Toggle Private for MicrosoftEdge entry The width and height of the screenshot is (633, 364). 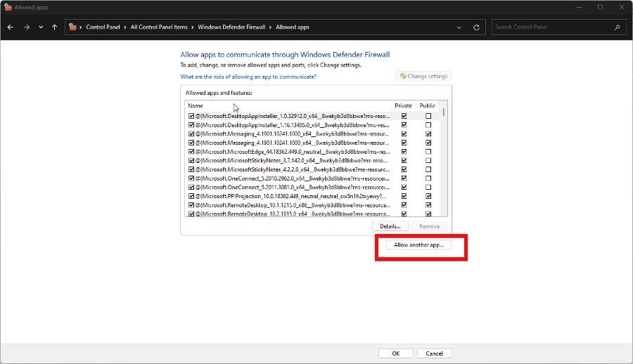pyautogui.click(x=404, y=151)
